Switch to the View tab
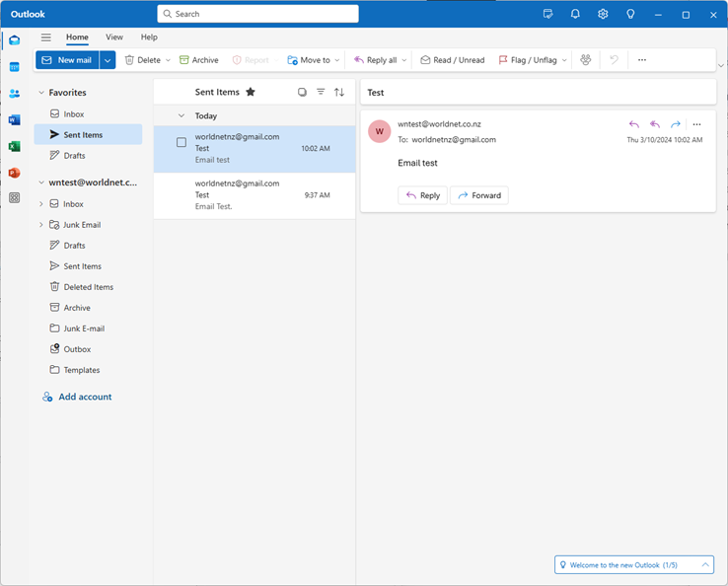The width and height of the screenshot is (728, 586). pos(114,37)
